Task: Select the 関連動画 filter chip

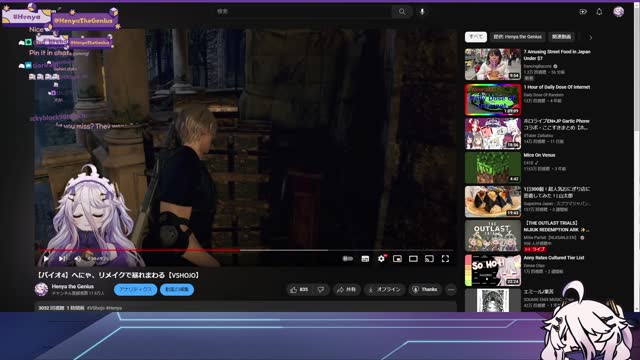Action: (x=561, y=37)
